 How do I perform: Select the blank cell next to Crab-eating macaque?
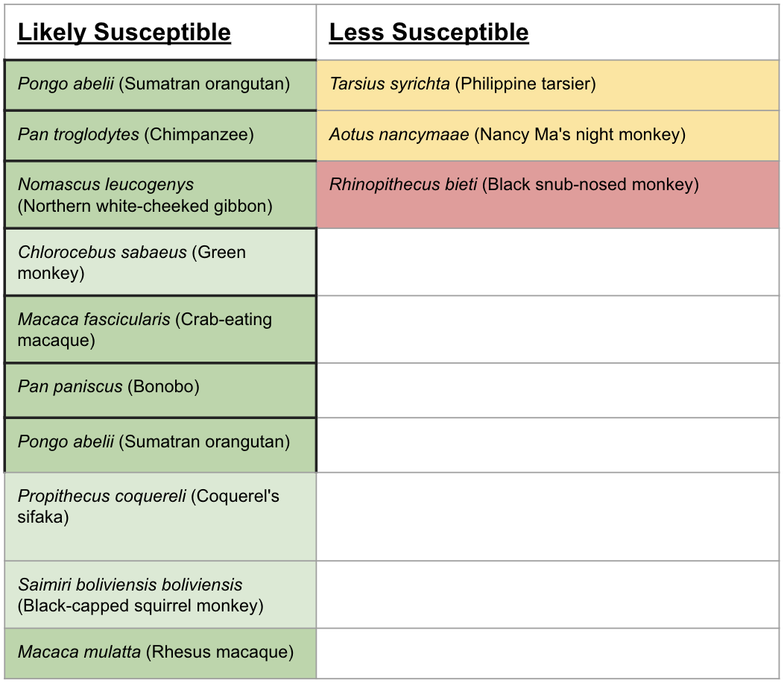coord(548,330)
